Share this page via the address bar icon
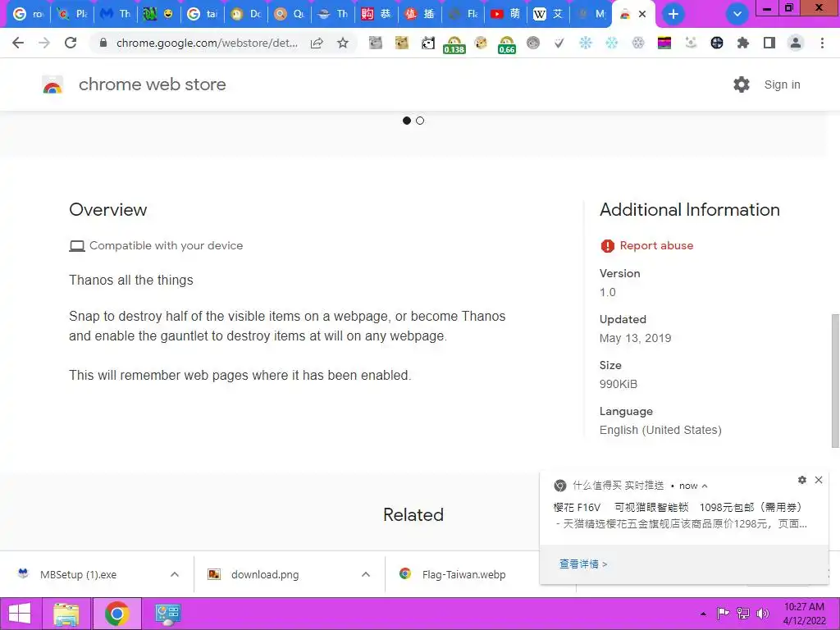This screenshot has width=840, height=630. pyautogui.click(x=317, y=43)
